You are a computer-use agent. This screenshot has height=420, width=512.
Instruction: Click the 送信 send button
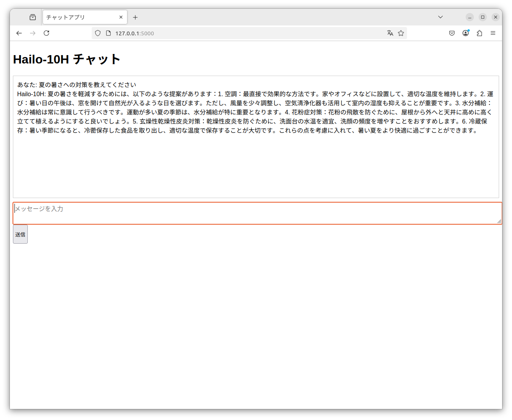(x=20, y=234)
